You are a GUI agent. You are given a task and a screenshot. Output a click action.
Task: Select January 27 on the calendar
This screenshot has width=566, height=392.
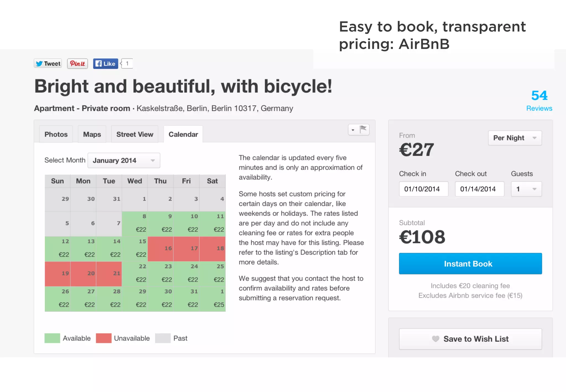point(83,299)
